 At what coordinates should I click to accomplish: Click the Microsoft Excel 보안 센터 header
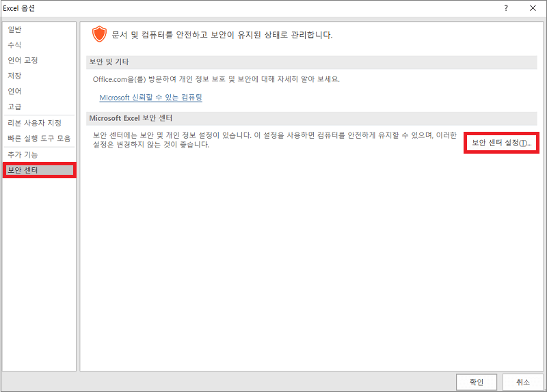pos(311,118)
